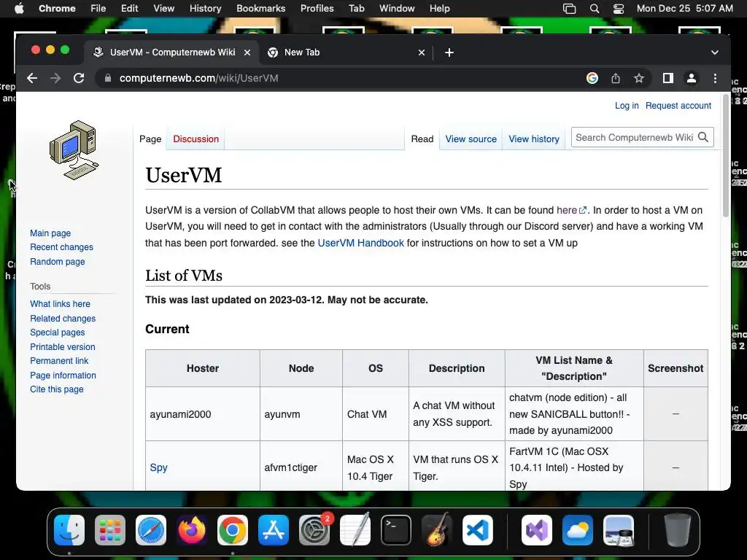Select the Read tab
This screenshot has width=747, height=560.
tap(422, 139)
